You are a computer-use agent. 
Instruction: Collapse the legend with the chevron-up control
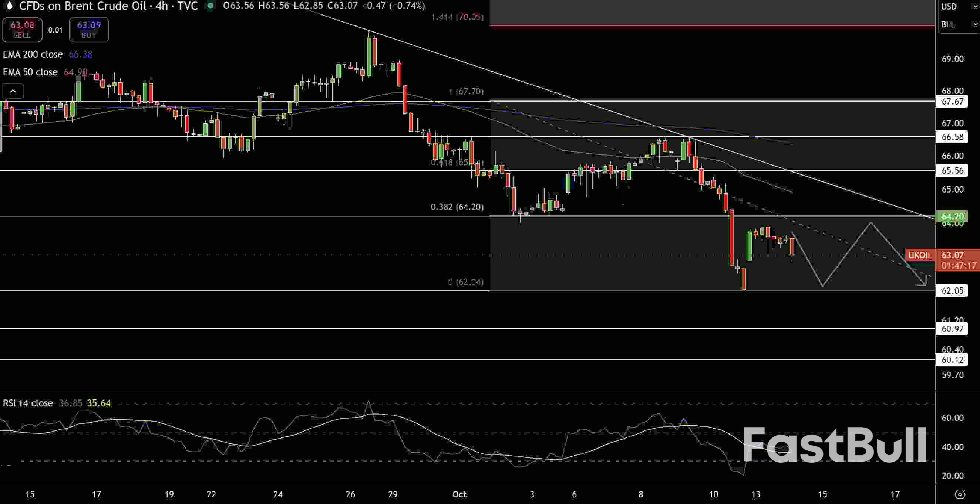point(13,91)
